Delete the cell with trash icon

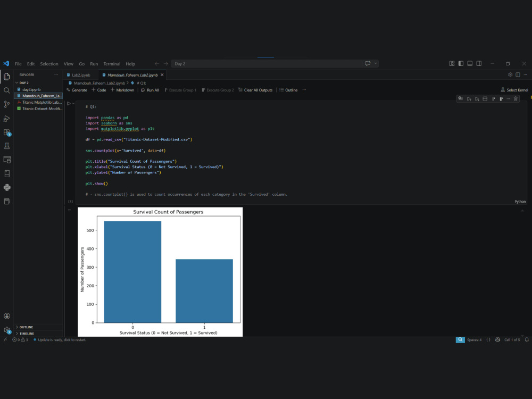pos(516,99)
